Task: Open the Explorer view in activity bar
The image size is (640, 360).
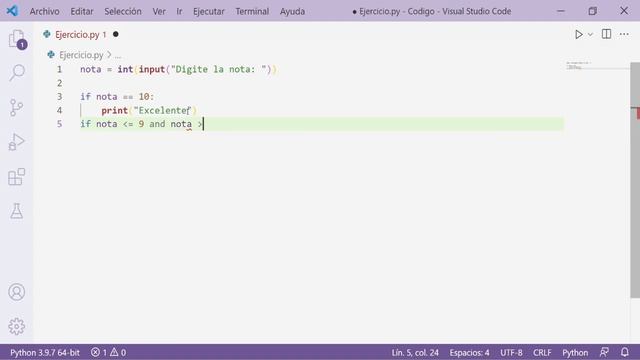Action: tap(17, 39)
